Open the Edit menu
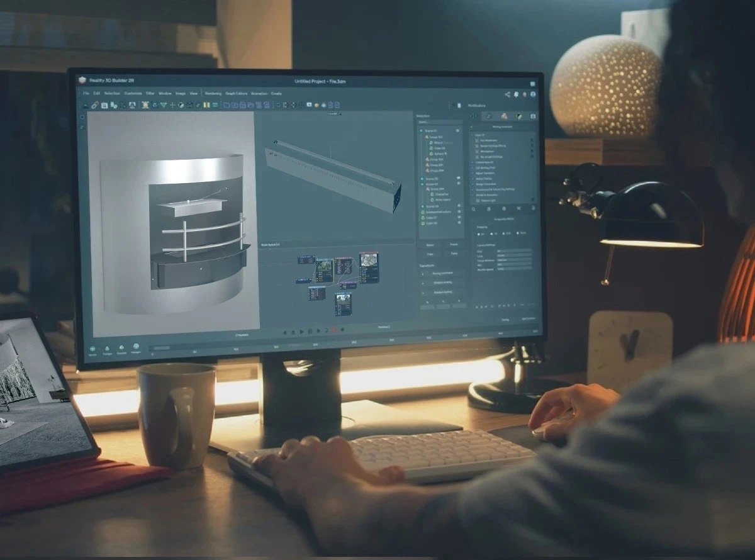755x560 pixels. (x=96, y=93)
